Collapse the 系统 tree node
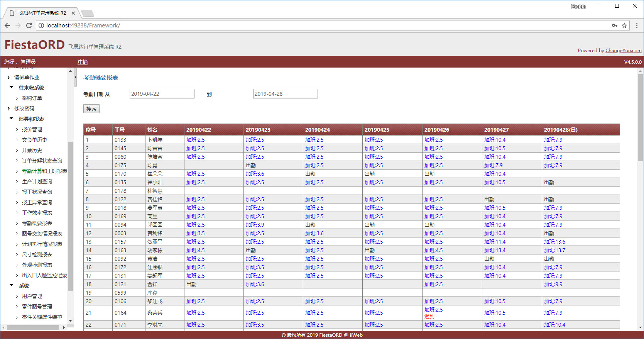Image resolution: width=644 pixels, height=339 pixels. [x=12, y=285]
